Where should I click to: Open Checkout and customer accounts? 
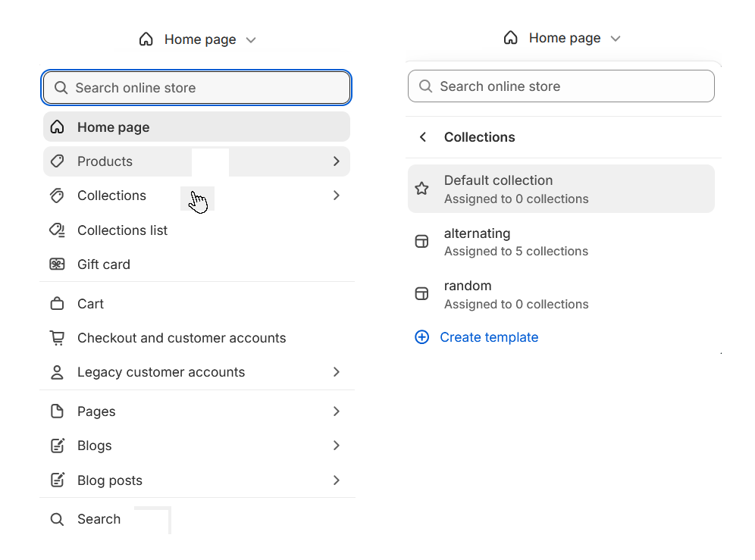(x=196, y=338)
